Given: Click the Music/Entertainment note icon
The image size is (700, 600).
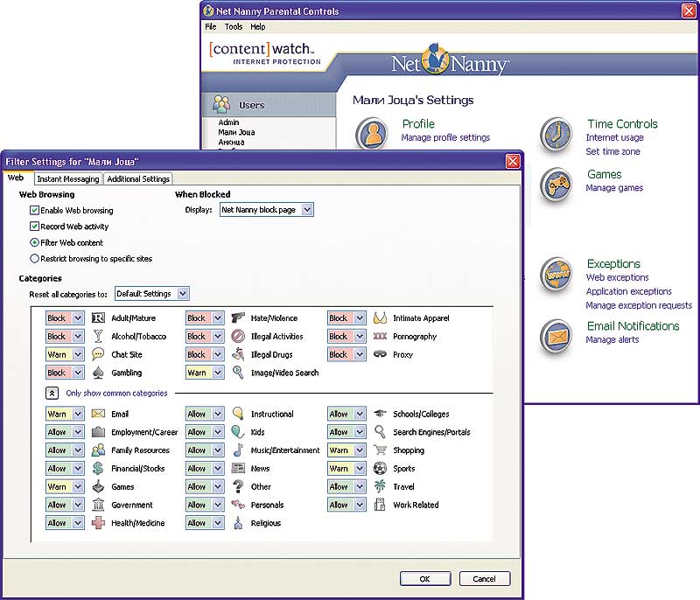Looking at the screenshot, I should [x=238, y=450].
